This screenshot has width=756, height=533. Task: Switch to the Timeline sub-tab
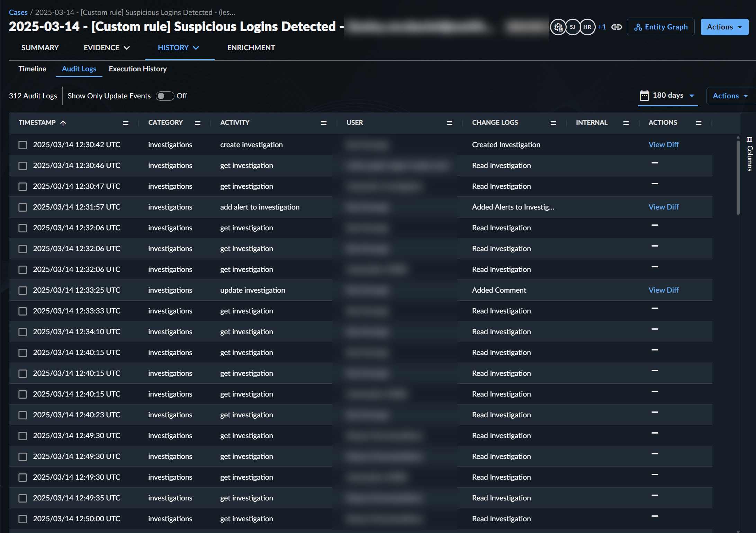(x=32, y=69)
